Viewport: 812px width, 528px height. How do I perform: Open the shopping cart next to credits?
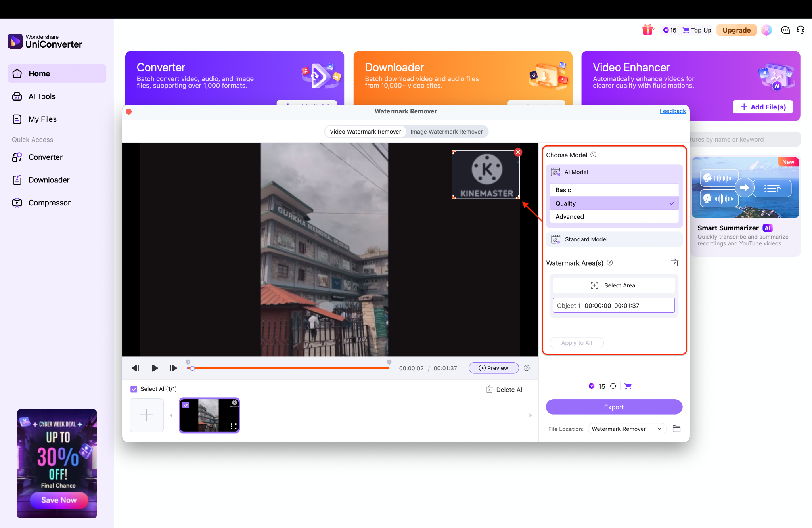point(628,386)
